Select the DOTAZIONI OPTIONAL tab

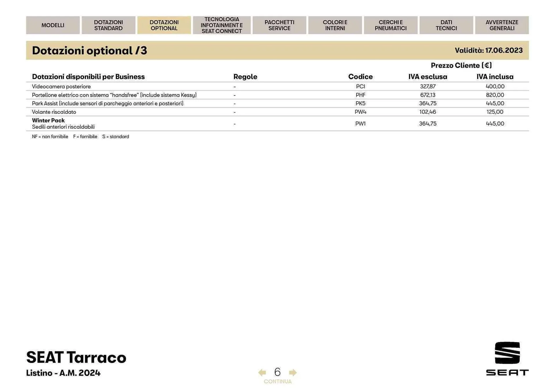click(x=164, y=25)
